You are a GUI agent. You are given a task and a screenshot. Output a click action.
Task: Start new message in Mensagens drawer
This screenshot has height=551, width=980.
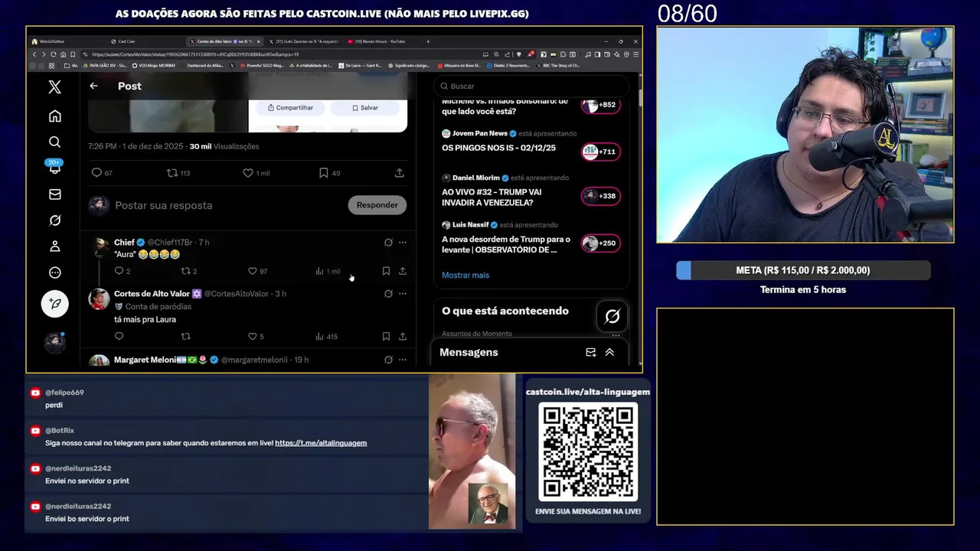tap(590, 353)
